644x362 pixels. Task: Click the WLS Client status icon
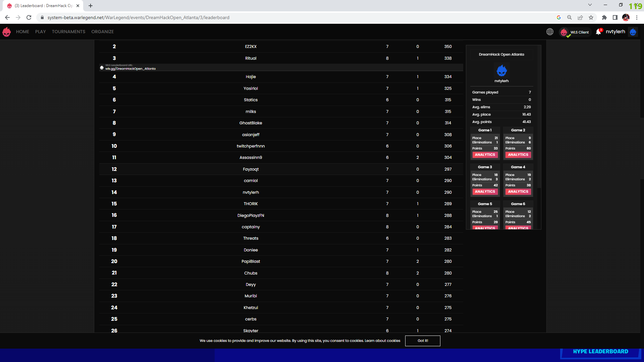pos(564,32)
